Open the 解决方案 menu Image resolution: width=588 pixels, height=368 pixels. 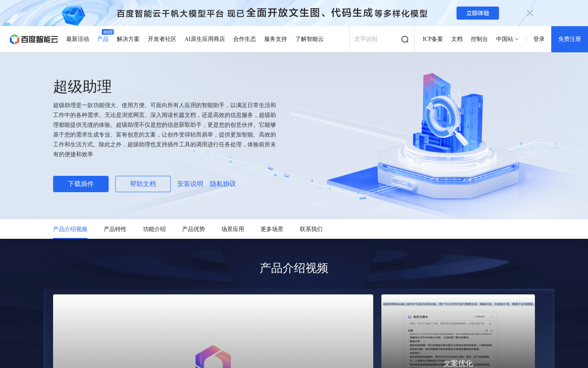(x=128, y=39)
